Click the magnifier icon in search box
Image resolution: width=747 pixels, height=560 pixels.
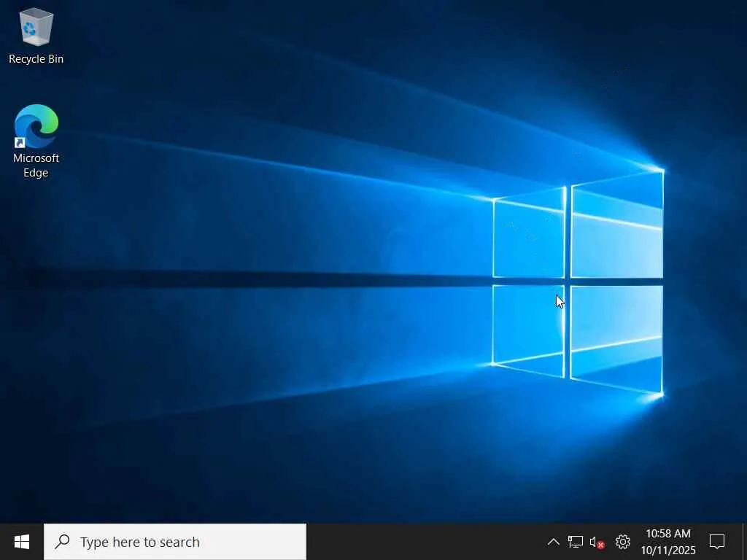(x=63, y=542)
